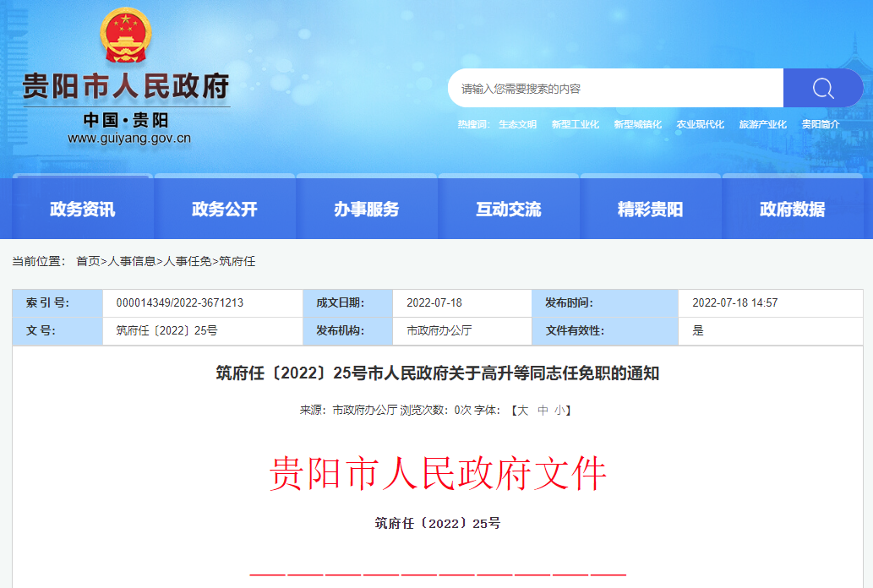Go to 首页 in breadcrumb
Image resolution: width=873 pixels, height=588 pixels.
[88, 262]
